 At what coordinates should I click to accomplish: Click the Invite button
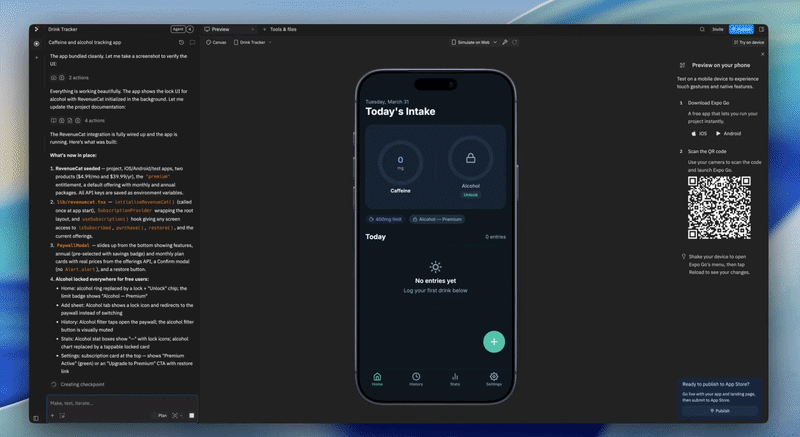[x=718, y=30]
